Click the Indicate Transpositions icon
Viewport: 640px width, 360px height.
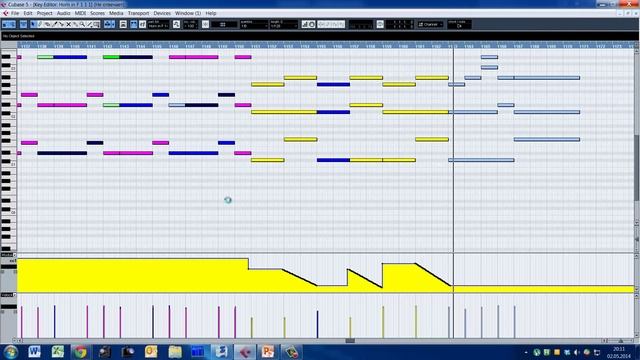coord(176,24)
